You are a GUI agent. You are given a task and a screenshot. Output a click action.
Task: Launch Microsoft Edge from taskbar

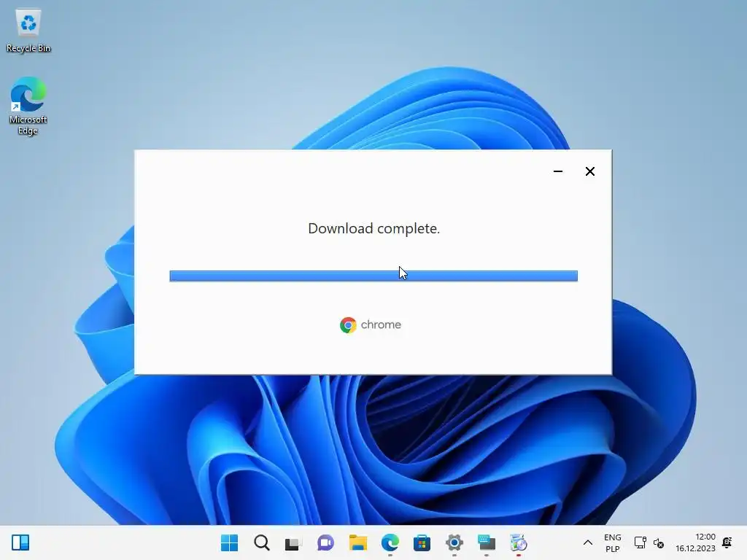click(x=390, y=542)
